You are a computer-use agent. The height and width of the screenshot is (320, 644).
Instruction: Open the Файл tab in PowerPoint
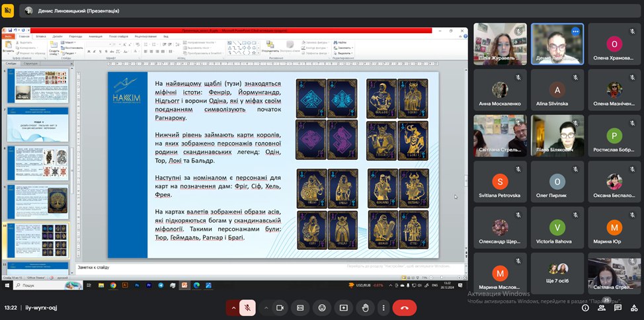click(x=8, y=36)
